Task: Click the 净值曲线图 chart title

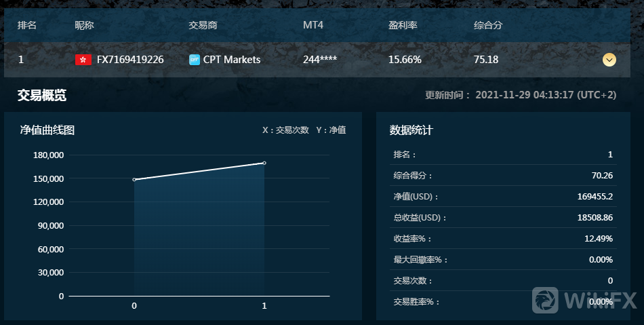Action: click(x=47, y=130)
